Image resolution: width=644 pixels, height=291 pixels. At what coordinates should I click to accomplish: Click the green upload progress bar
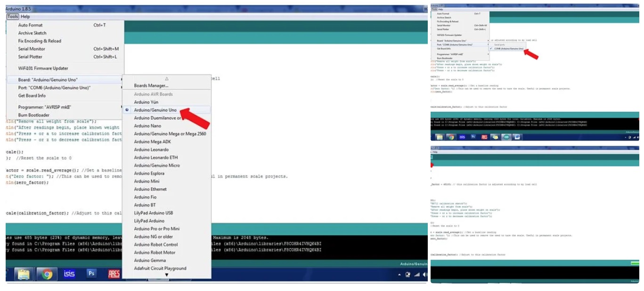click(635, 262)
